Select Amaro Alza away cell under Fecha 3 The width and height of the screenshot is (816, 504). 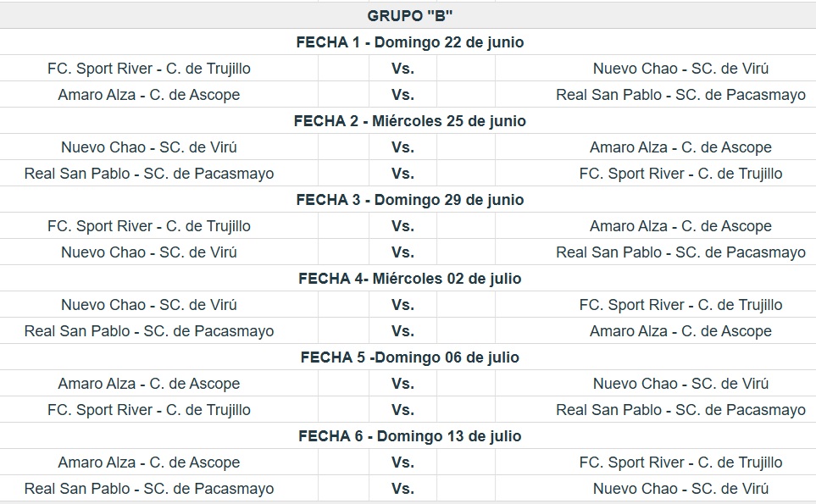656,225
